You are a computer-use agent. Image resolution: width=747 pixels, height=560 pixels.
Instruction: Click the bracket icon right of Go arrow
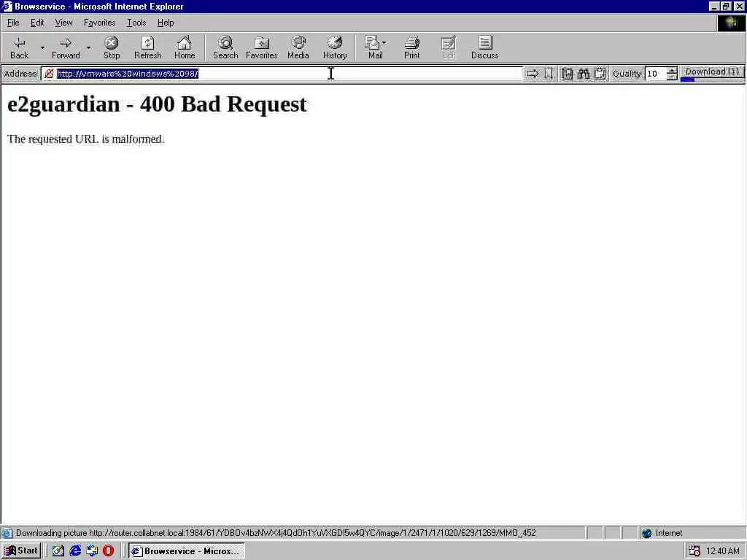pyautogui.click(x=549, y=74)
